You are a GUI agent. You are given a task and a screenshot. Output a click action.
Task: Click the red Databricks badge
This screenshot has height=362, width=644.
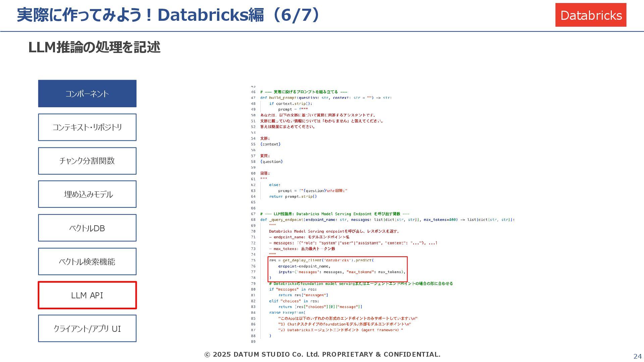(591, 15)
